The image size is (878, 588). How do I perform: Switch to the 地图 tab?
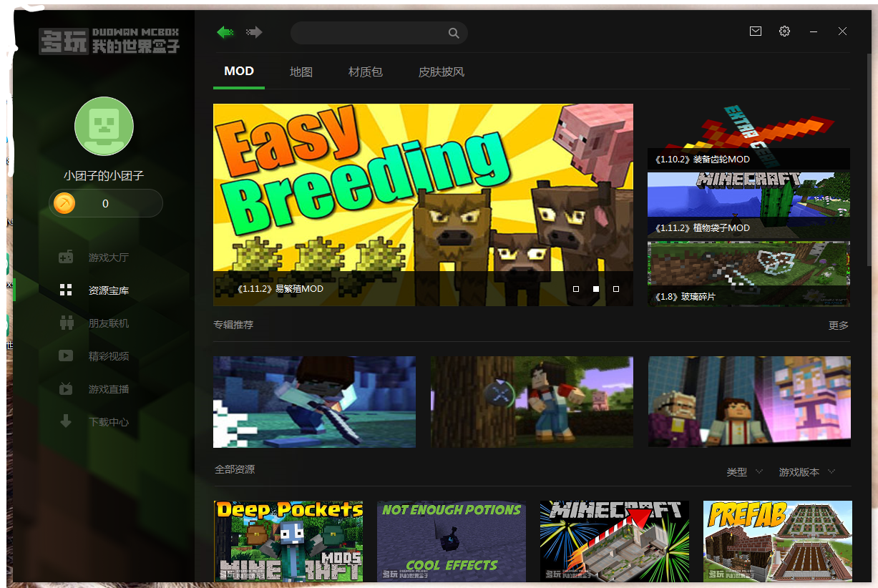[x=301, y=72]
